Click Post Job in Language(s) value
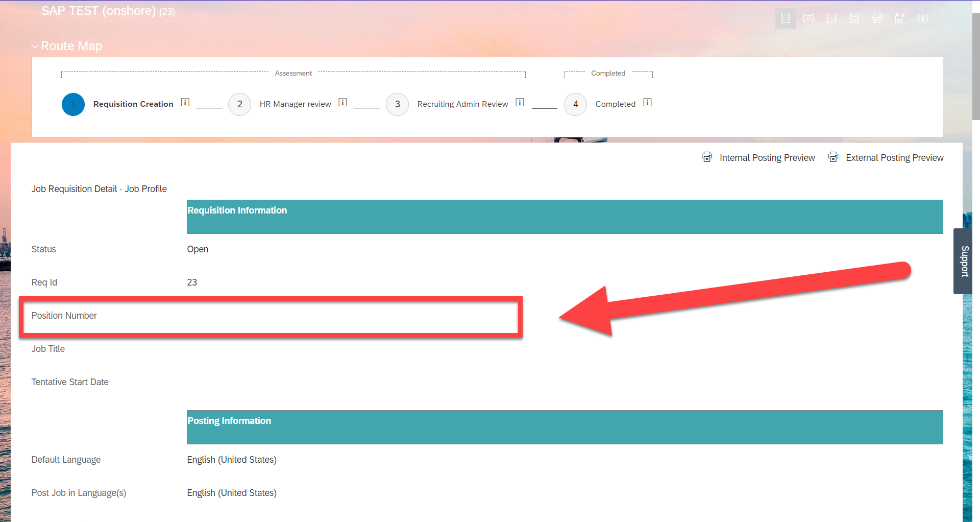The width and height of the screenshot is (980, 522). [x=232, y=493]
